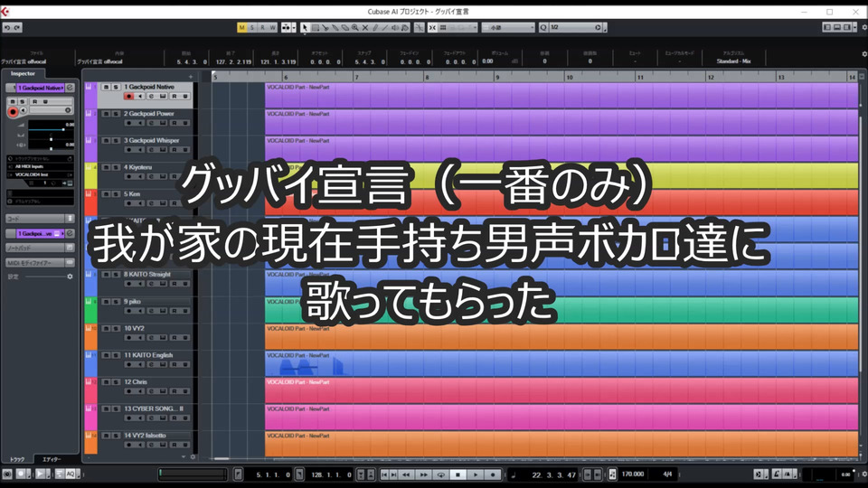Select the Erase tool in toolbar
The image size is (868, 488).
point(344,28)
